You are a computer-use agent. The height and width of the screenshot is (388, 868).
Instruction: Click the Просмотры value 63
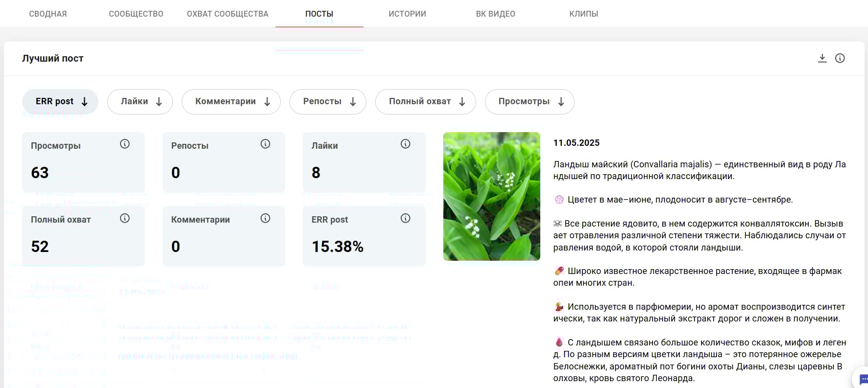40,173
